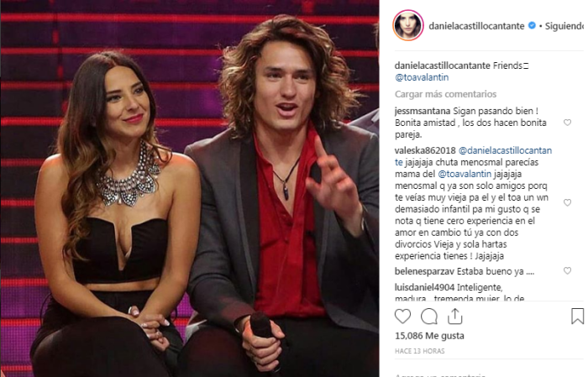This screenshot has height=377, width=588.
Task: Open the luisdaniel4904 commenter profile
Action: [x=424, y=287]
